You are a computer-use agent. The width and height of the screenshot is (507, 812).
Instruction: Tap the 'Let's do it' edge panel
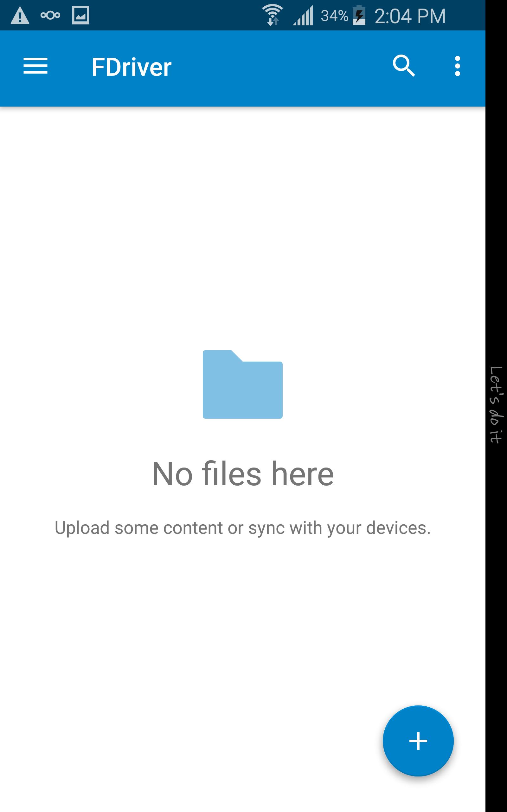[496, 405]
